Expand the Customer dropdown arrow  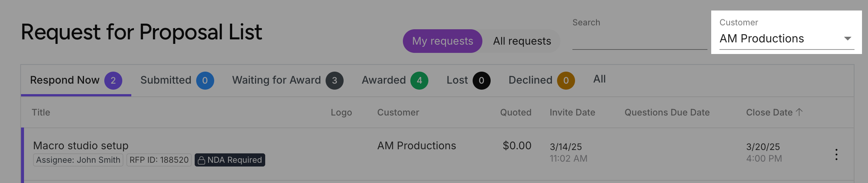tap(847, 39)
